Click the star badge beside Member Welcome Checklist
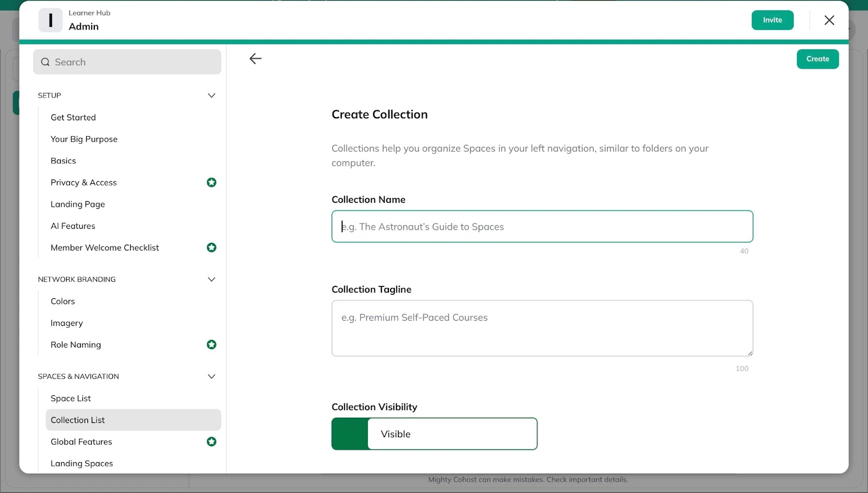This screenshot has width=868, height=493. tap(212, 247)
